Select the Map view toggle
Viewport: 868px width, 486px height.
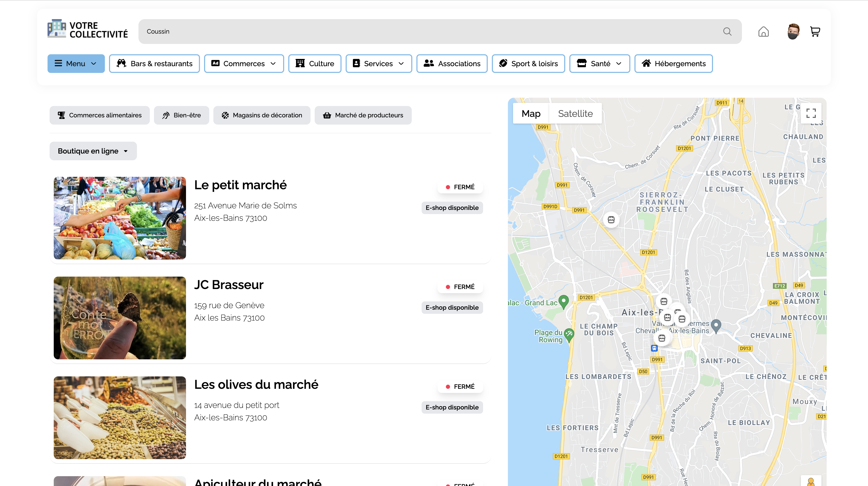[x=531, y=113]
